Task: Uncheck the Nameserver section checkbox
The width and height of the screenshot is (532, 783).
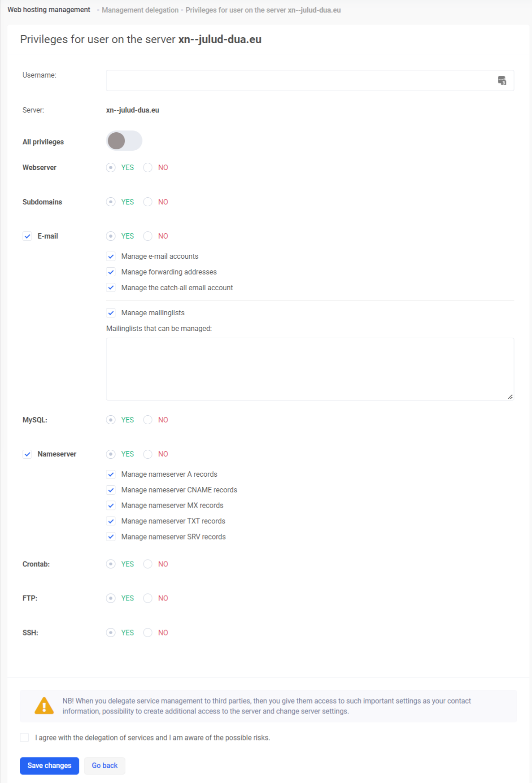Action: click(x=27, y=454)
